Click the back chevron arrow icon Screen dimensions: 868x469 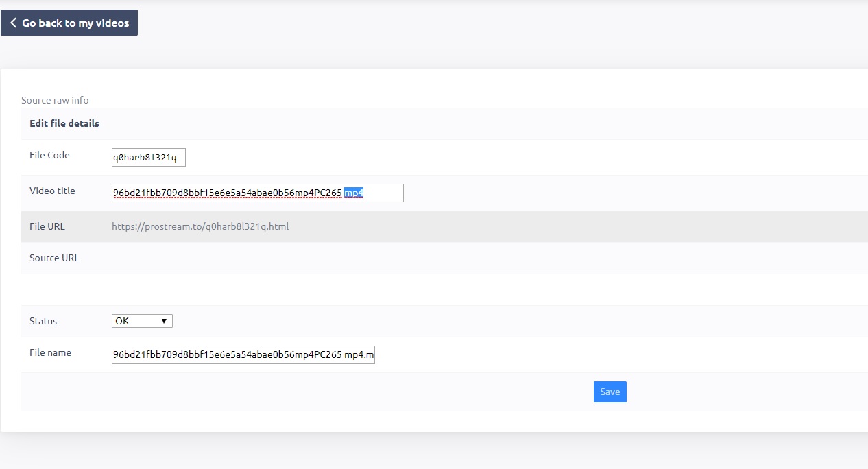[13, 23]
